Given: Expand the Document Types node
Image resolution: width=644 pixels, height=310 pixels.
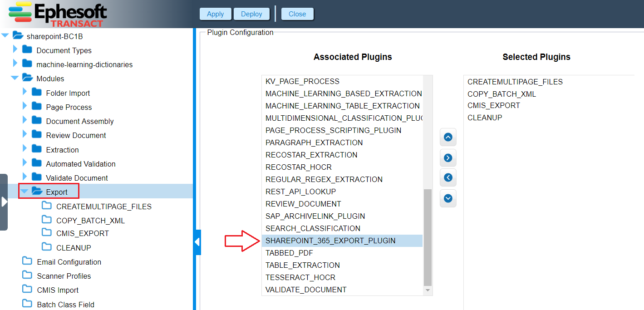Looking at the screenshot, I should click(15, 49).
